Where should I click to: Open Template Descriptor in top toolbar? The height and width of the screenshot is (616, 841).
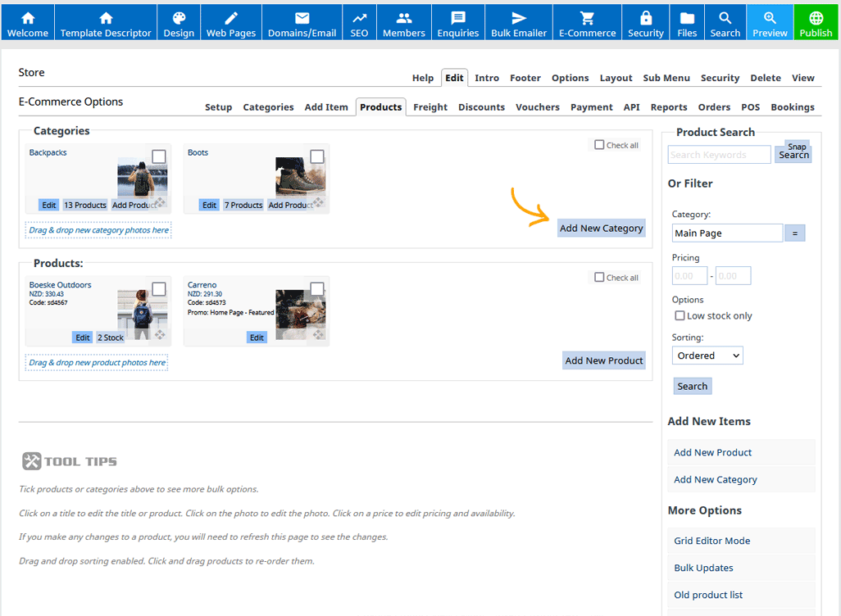[x=106, y=22]
